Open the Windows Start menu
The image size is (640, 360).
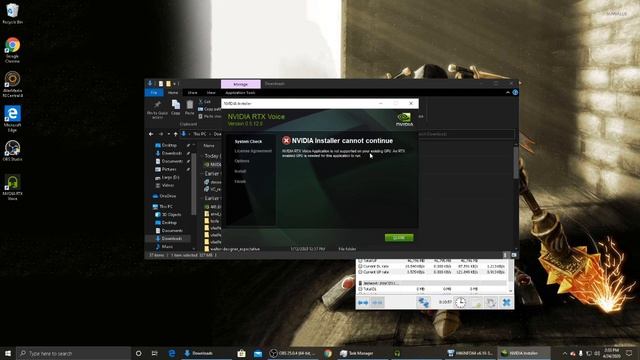pyautogui.click(x=8, y=353)
